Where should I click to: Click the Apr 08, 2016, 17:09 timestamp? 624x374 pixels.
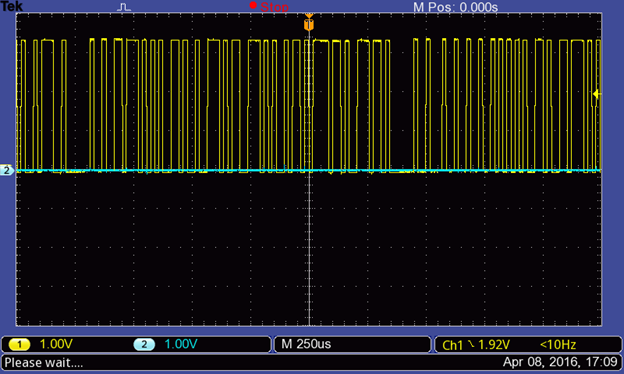[x=560, y=362]
